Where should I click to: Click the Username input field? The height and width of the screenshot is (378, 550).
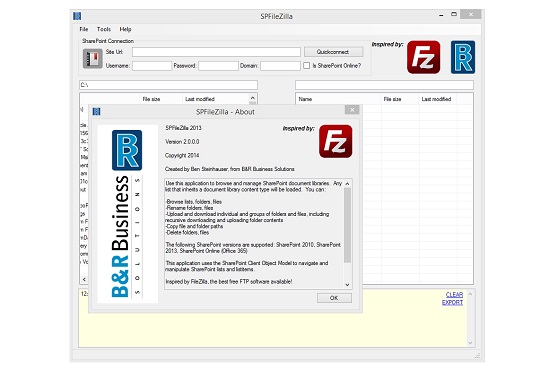[152, 66]
